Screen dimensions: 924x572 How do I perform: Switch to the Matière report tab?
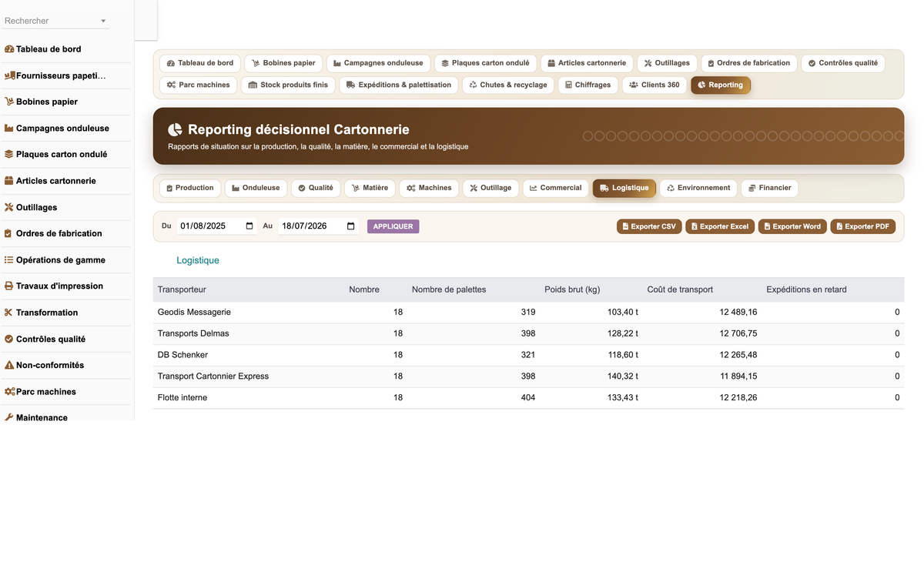pos(370,188)
